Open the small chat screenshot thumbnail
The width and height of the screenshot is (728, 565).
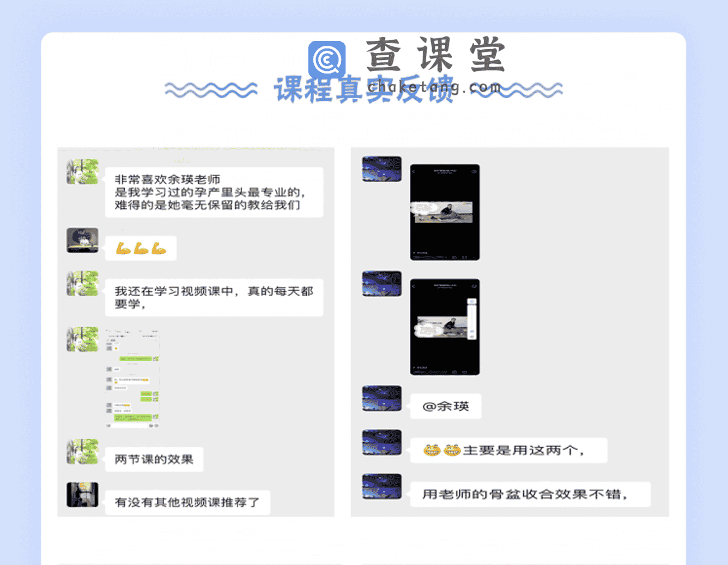pyautogui.click(x=132, y=378)
